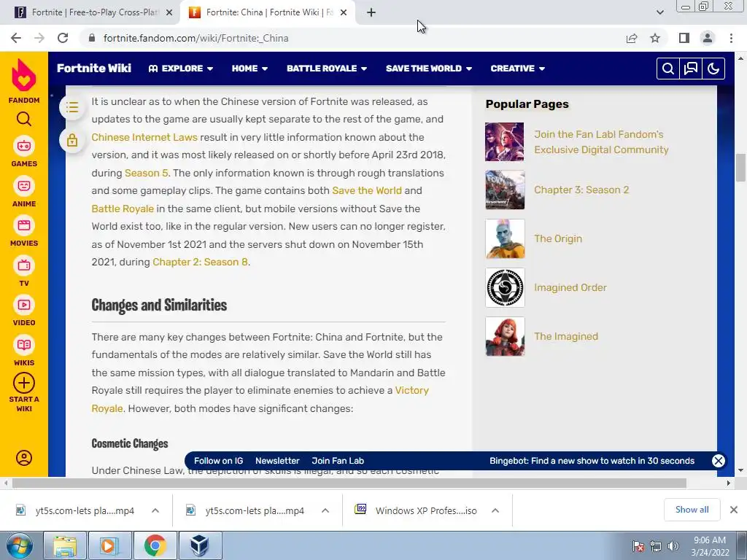
Task: Open the tab search chevron in Chrome
Action: 659,12
